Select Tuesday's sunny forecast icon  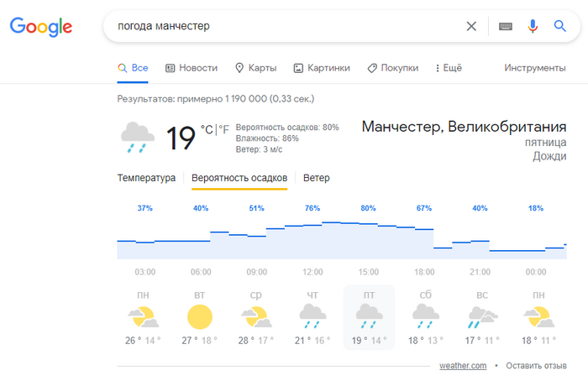coord(200,316)
